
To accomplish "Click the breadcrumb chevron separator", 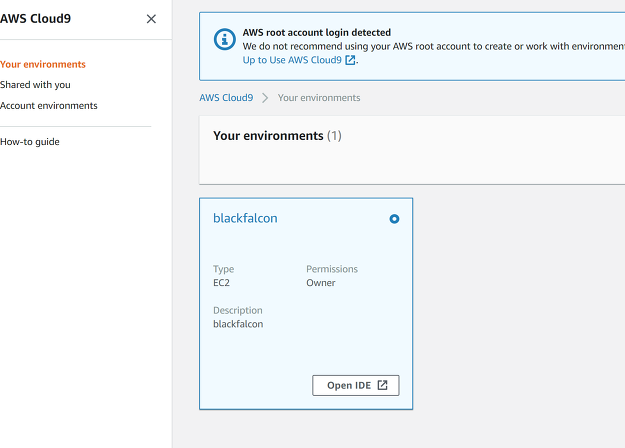I will (265, 98).
